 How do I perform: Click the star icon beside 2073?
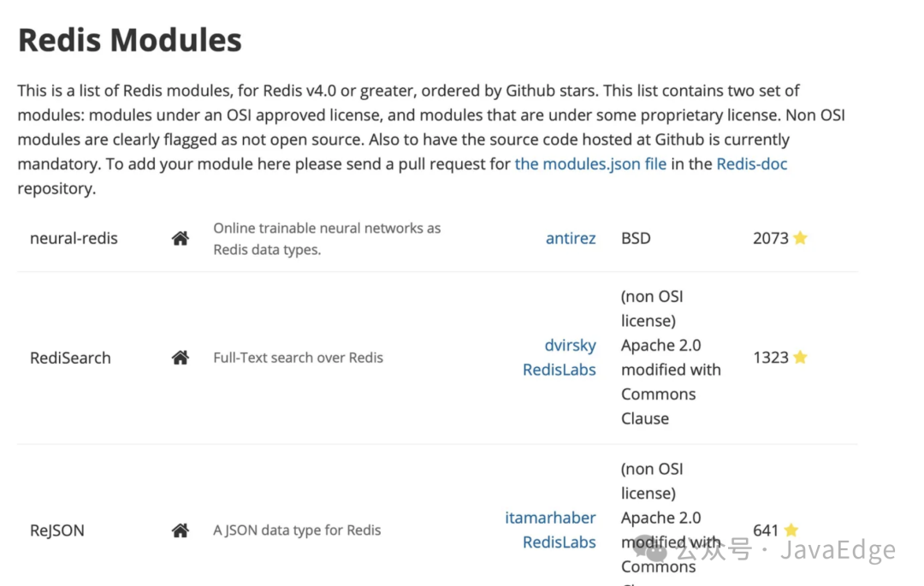pos(800,238)
